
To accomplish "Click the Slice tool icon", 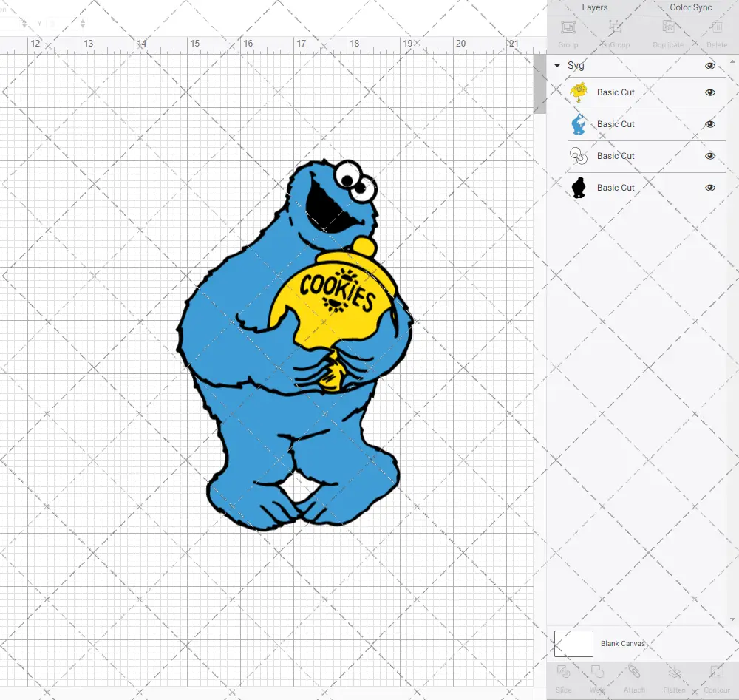I will [564, 672].
